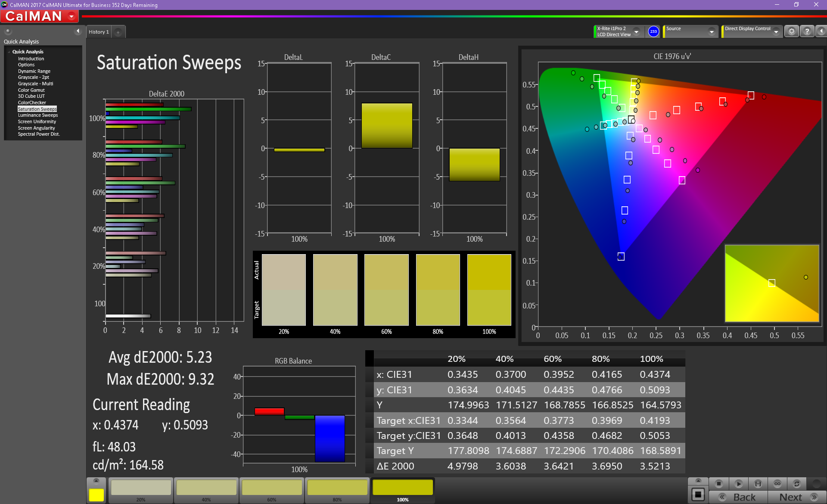Open the X-Rite i1Pro 2 meter dropdown
This screenshot has height=504, width=827.
(x=636, y=31)
